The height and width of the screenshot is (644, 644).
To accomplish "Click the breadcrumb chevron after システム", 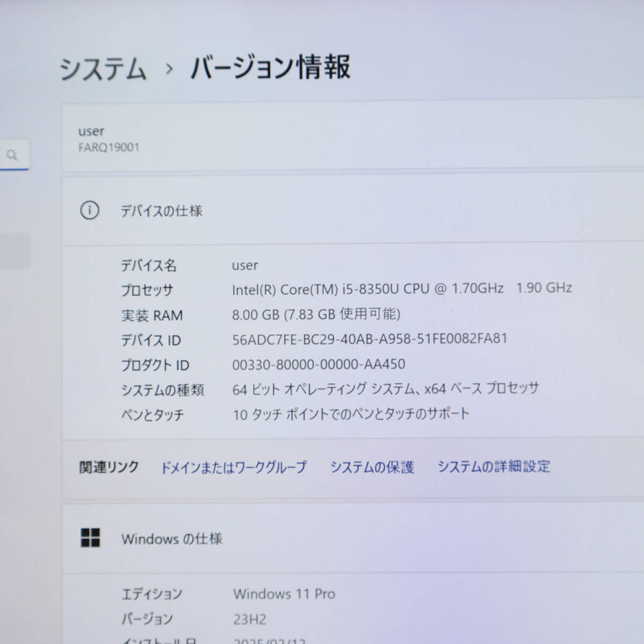I will [169, 69].
